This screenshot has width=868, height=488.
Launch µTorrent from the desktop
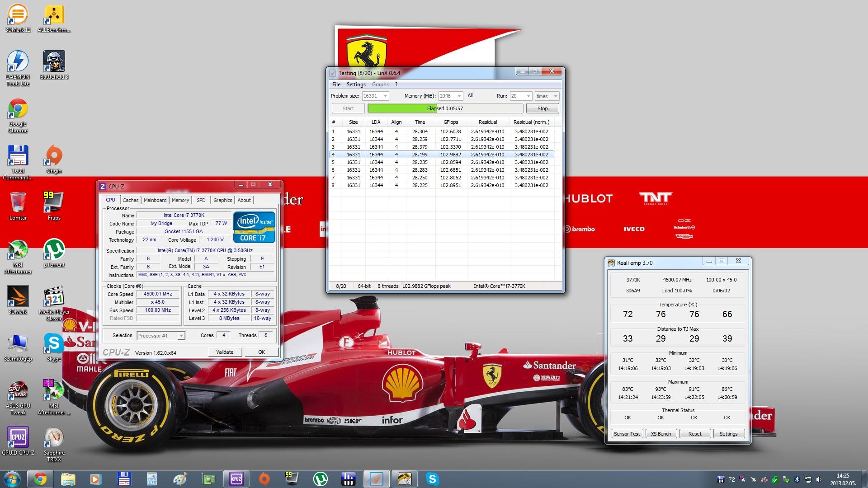(x=54, y=253)
